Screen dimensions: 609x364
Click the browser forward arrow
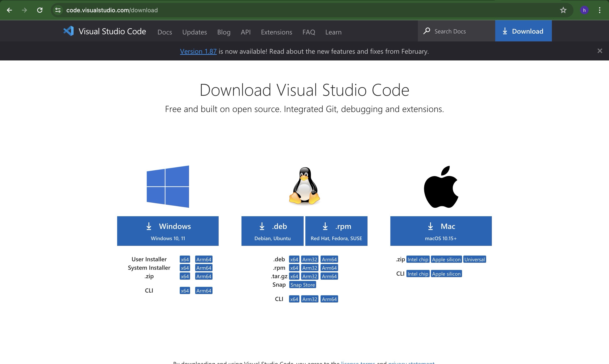coord(24,10)
